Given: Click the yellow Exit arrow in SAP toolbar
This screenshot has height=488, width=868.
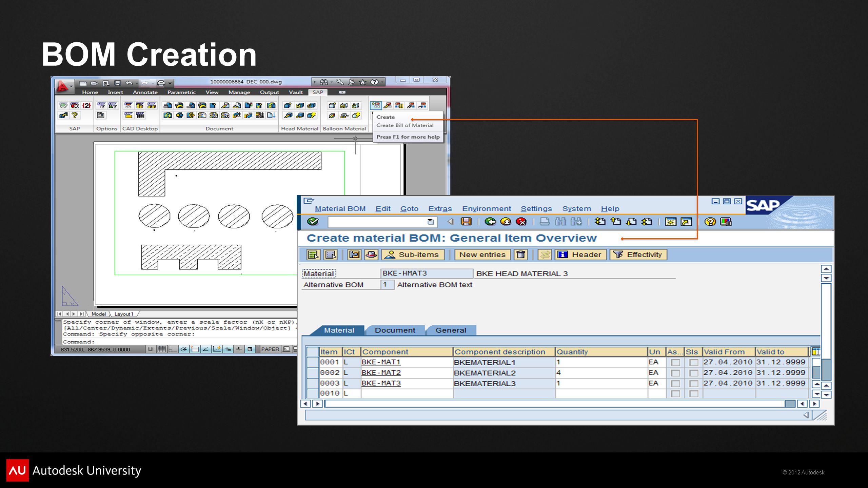Looking at the screenshot, I should (x=506, y=222).
